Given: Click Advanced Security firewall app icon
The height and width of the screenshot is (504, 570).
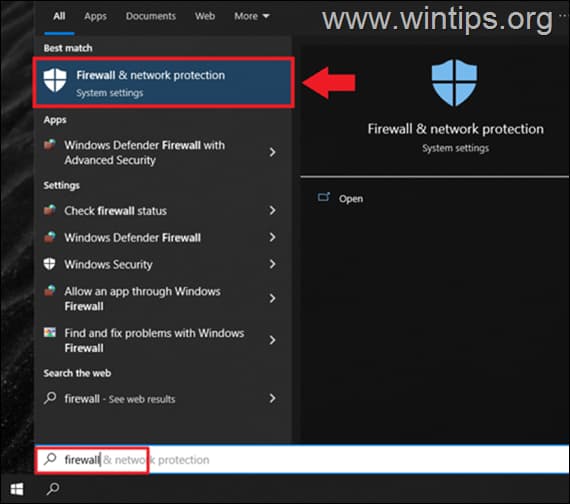Looking at the screenshot, I should click(x=50, y=145).
